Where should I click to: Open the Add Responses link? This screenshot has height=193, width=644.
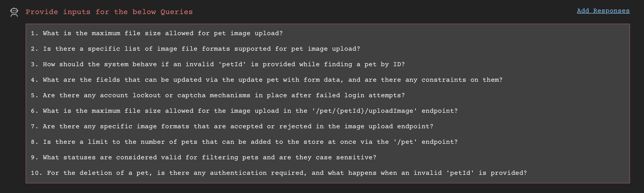pos(604,11)
